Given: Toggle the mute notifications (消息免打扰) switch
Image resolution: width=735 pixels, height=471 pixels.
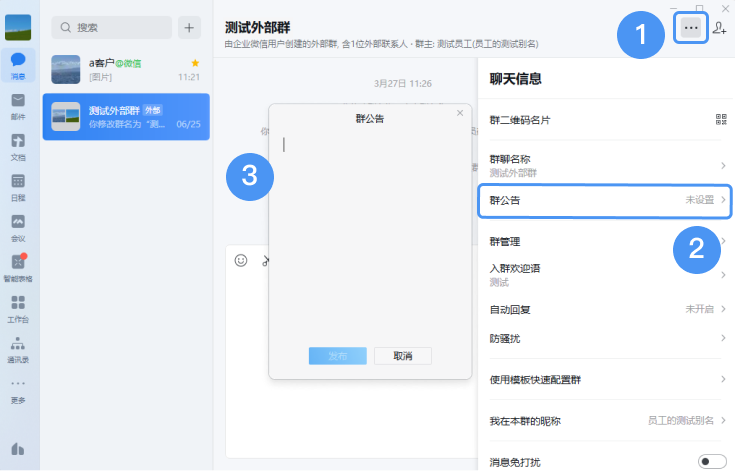Looking at the screenshot, I should point(712,462).
